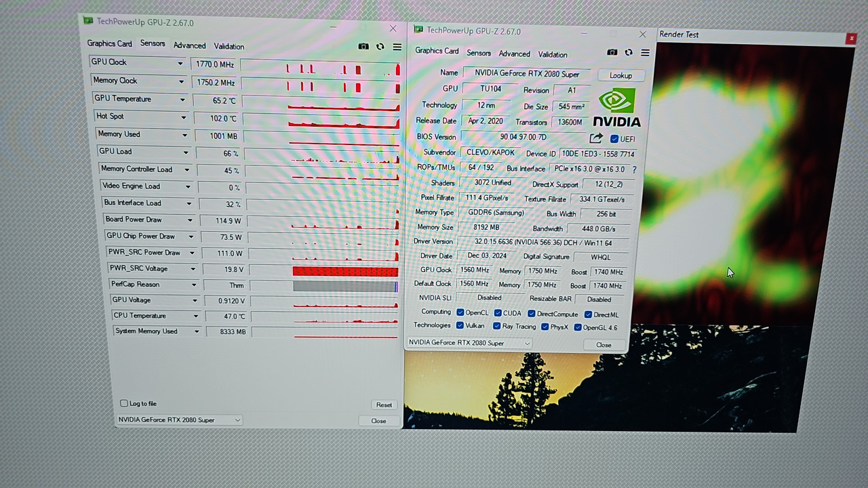
Task: Toggle the UEFI checkbox
Action: tap(614, 139)
